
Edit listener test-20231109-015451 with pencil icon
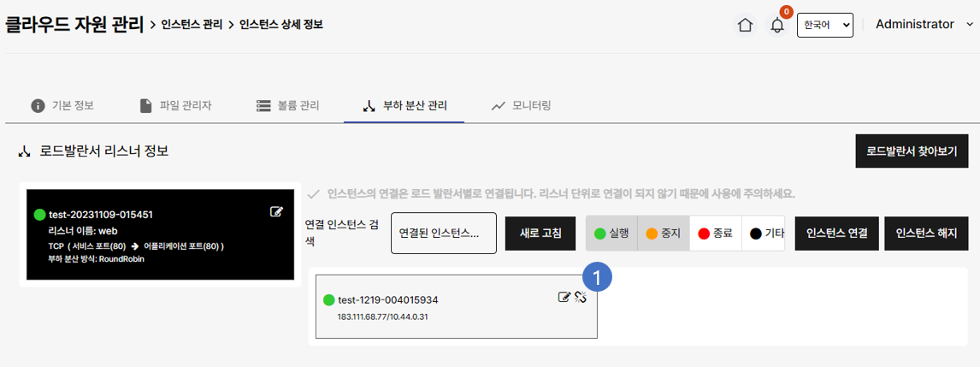coord(276,211)
